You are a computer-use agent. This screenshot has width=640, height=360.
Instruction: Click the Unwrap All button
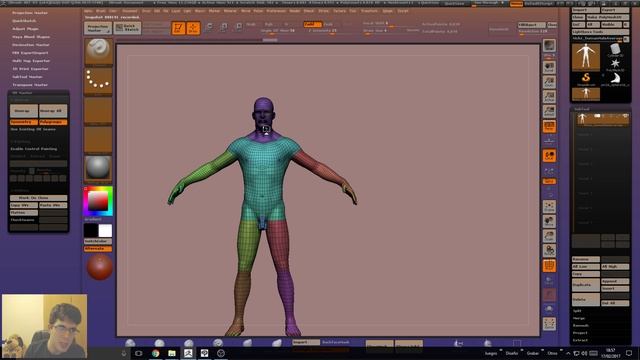click(53, 111)
